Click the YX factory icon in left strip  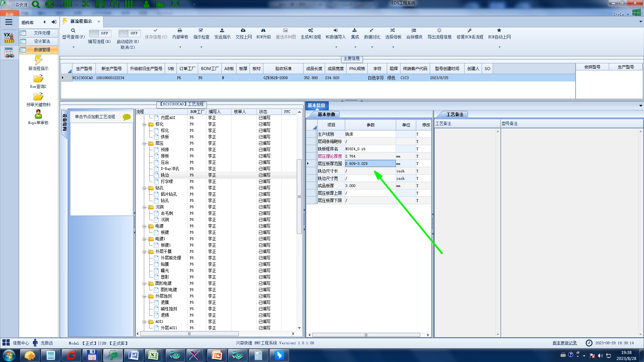pyautogui.click(x=9, y=38)
